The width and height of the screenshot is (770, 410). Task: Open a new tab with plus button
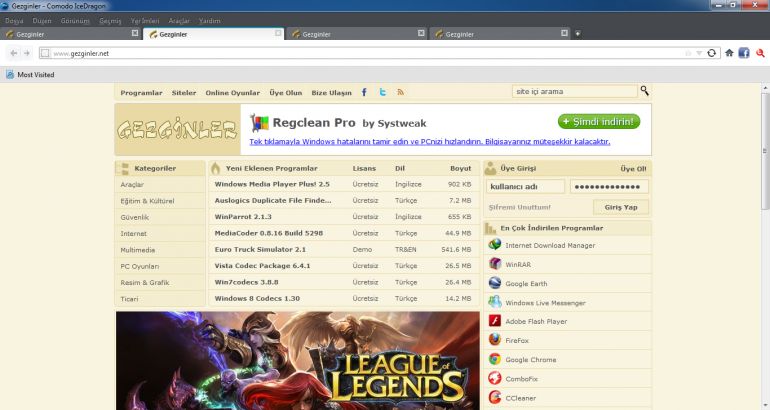click(x=578, y=33)
